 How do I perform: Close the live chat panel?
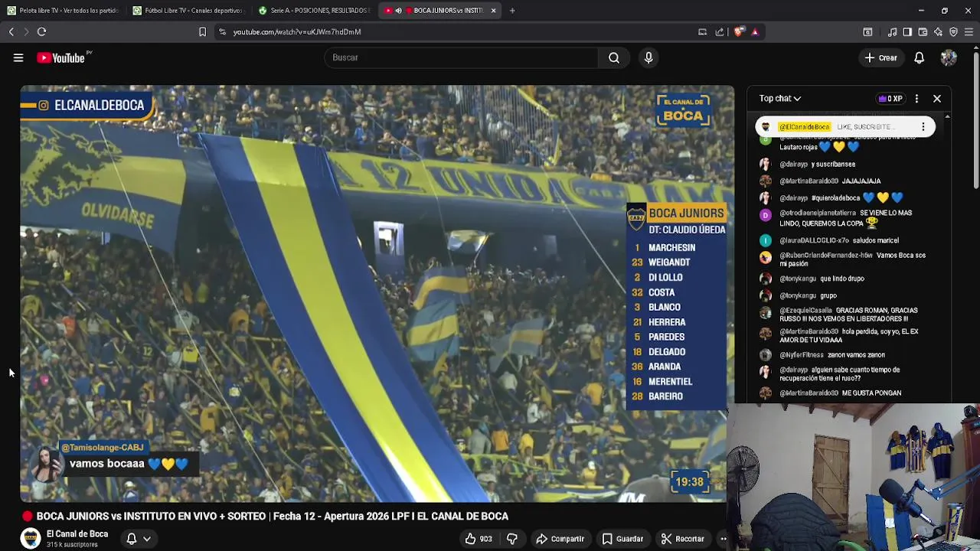[937, 98]
